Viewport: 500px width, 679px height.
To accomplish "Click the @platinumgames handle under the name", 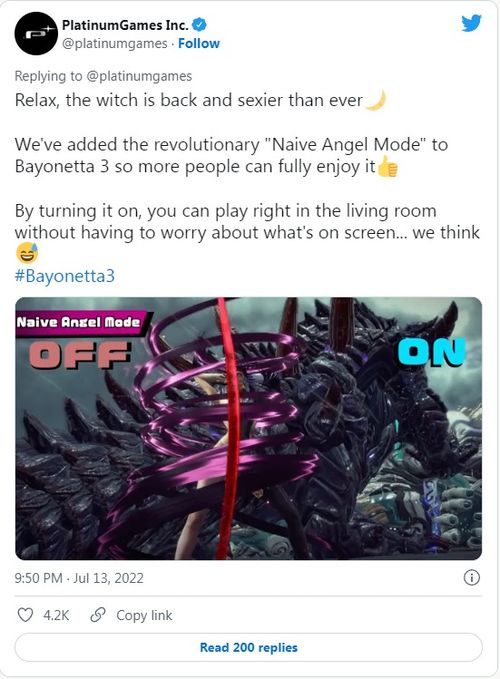I will coord(115,44).
